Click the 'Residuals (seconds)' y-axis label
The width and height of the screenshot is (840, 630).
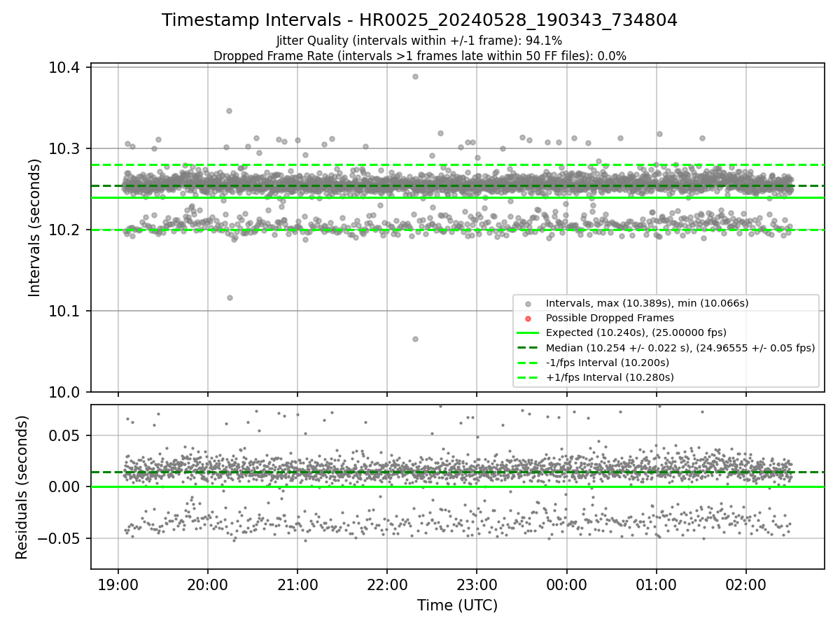tap(22, 487)
